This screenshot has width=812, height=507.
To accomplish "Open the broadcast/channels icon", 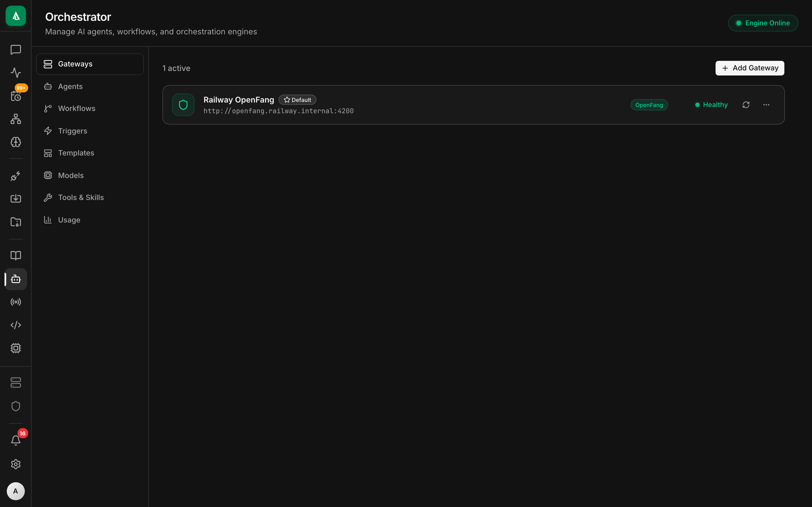I will click(x=16, y=301).
